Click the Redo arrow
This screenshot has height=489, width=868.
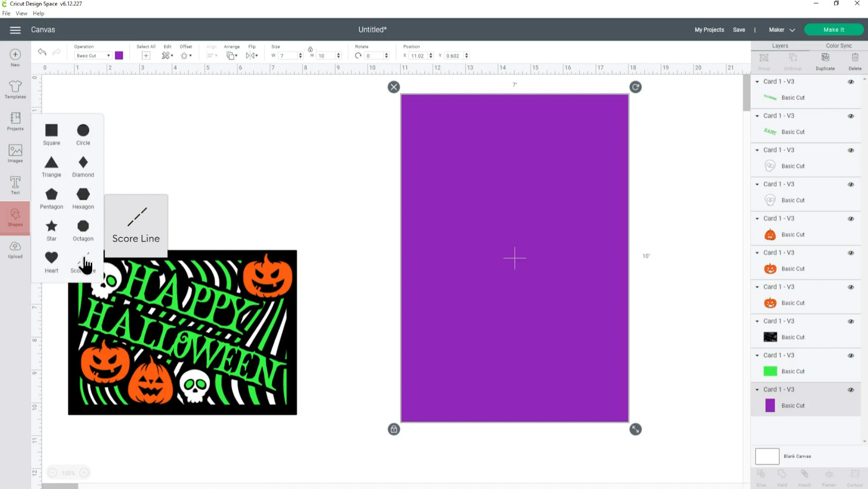point(56,52)
